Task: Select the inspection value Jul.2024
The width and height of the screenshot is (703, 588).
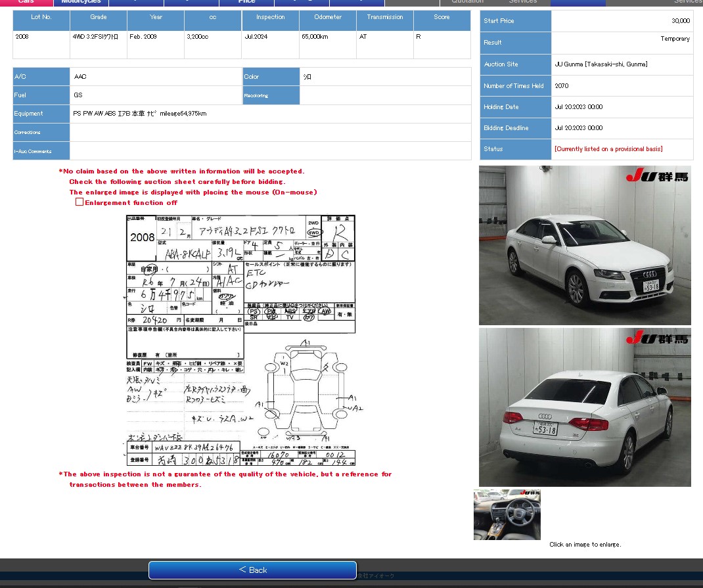Action: click(x=256, y=37)
